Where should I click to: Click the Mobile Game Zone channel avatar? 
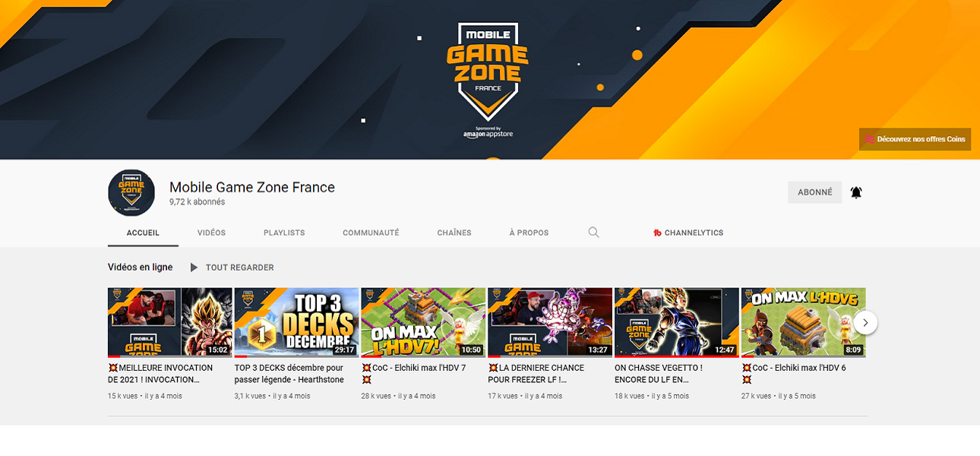coord(131,193)
